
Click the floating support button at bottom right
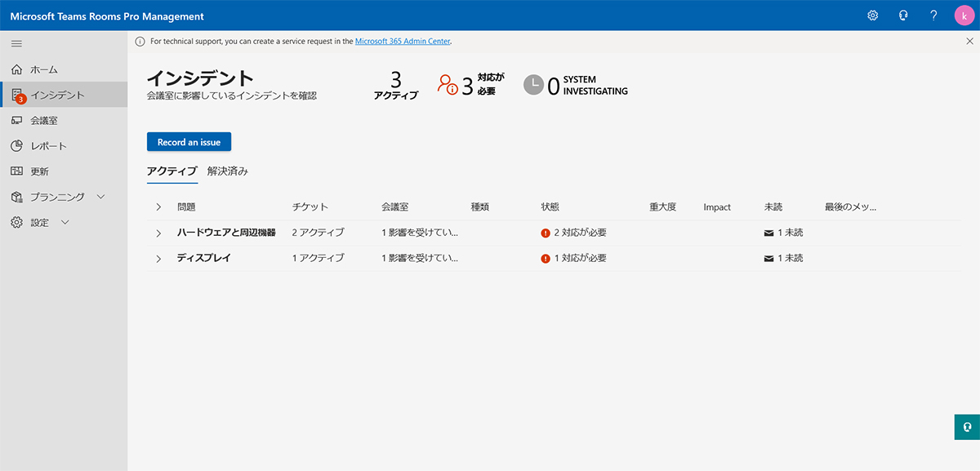click(967, 427)
